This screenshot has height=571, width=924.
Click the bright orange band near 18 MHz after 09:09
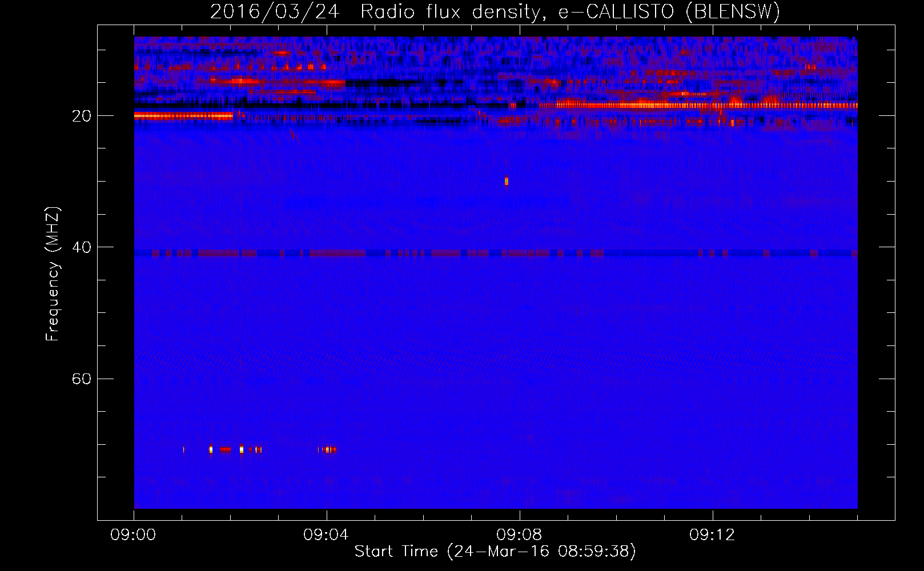pyautogui.click(x=698, y=105)
